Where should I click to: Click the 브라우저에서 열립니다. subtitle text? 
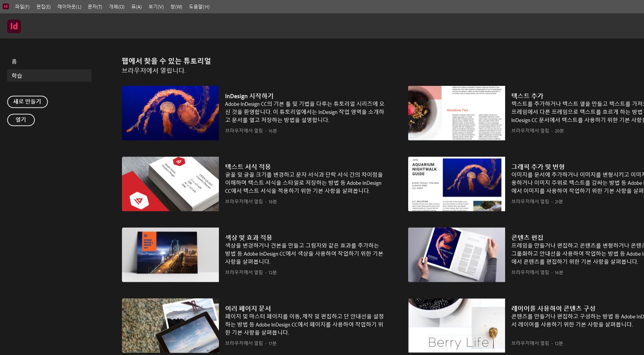[x=153, y=70]
